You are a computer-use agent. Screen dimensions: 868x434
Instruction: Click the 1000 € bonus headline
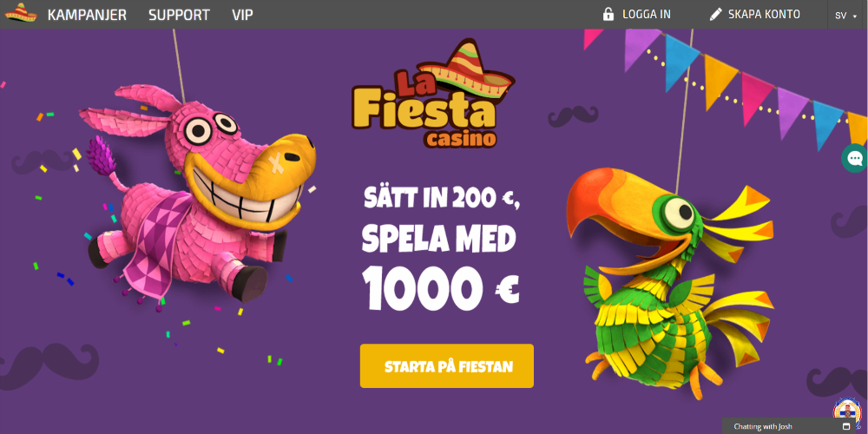pyautogui.click(x=441, y=288)
